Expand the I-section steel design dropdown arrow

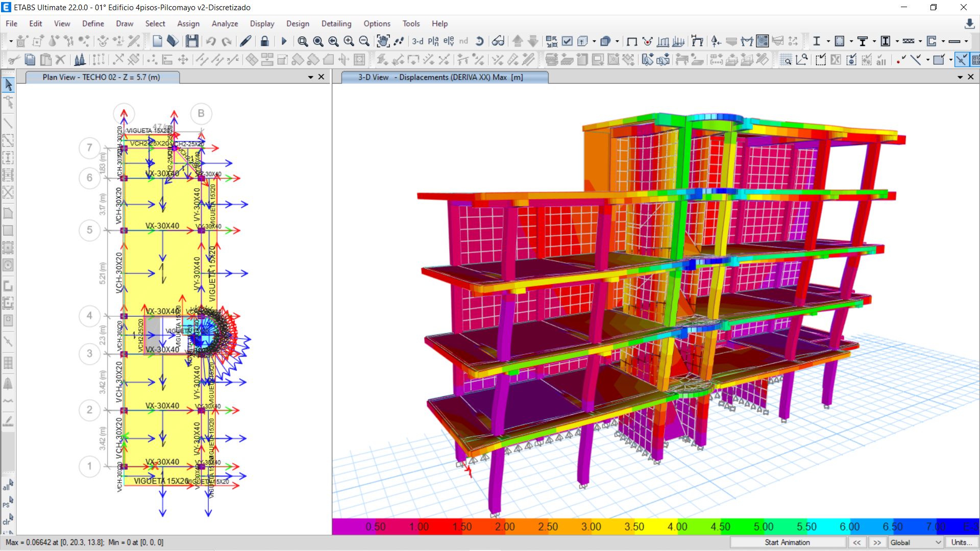(828, 41)
